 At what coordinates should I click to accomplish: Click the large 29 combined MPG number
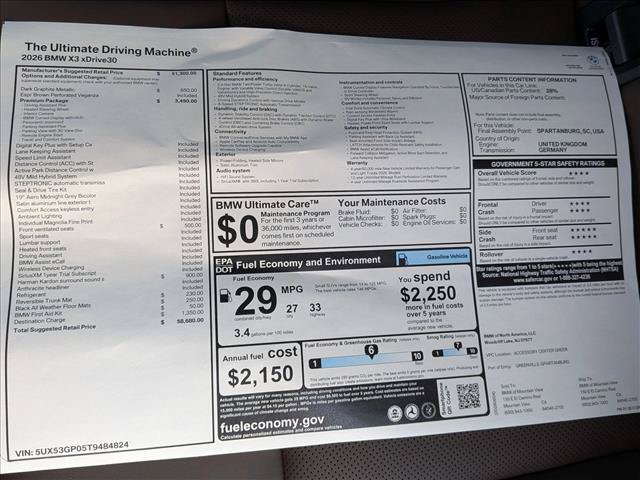click(x=256, y=300)
